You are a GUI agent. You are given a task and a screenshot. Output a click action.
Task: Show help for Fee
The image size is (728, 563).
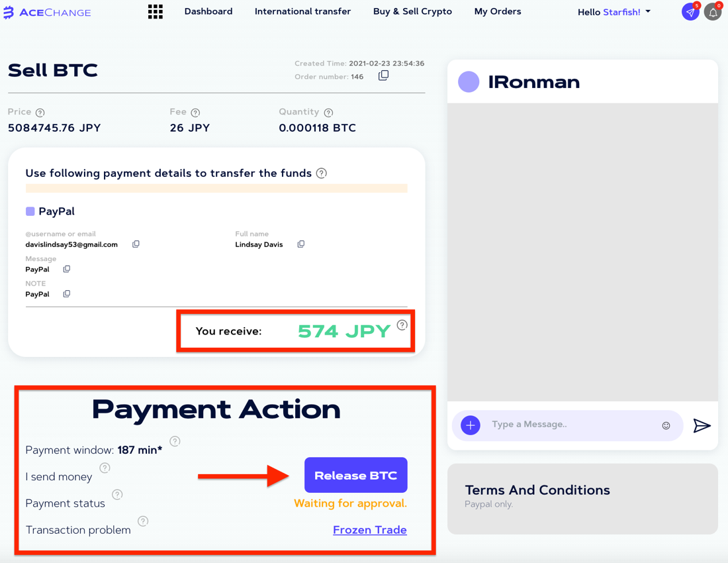(195, 113)
